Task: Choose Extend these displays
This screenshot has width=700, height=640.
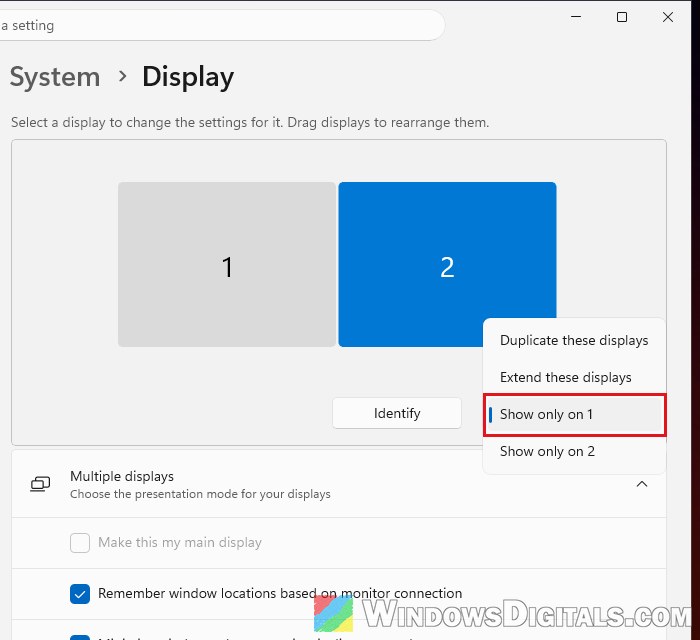Action: tap(574, 378)
